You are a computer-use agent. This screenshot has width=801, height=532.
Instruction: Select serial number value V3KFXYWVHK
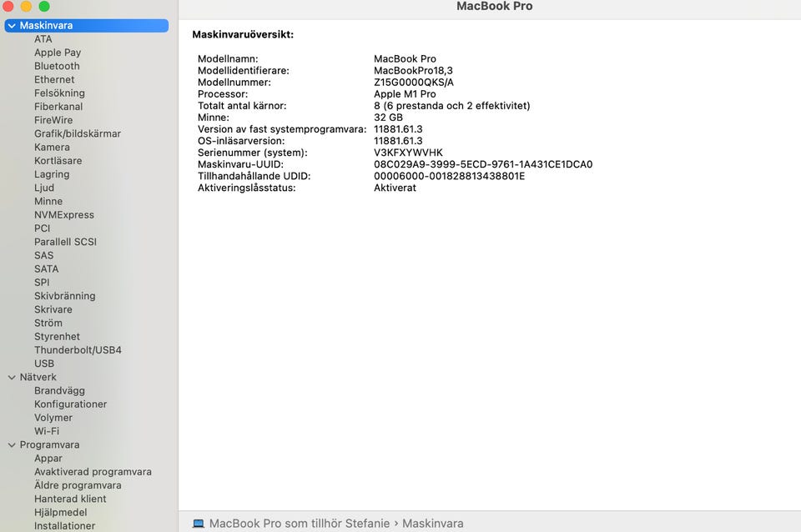point(408,153)
